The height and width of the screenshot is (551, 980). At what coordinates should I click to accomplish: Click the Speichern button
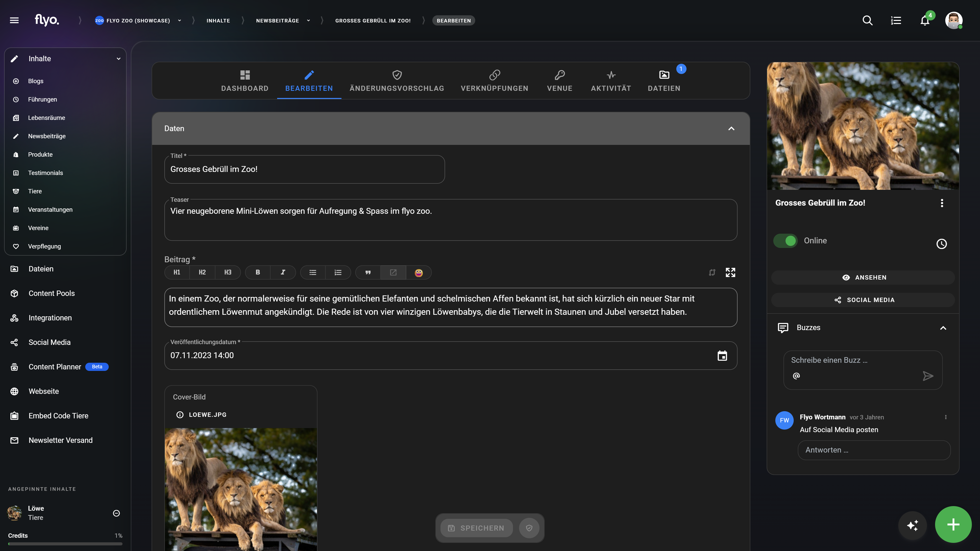pos(476,528)
